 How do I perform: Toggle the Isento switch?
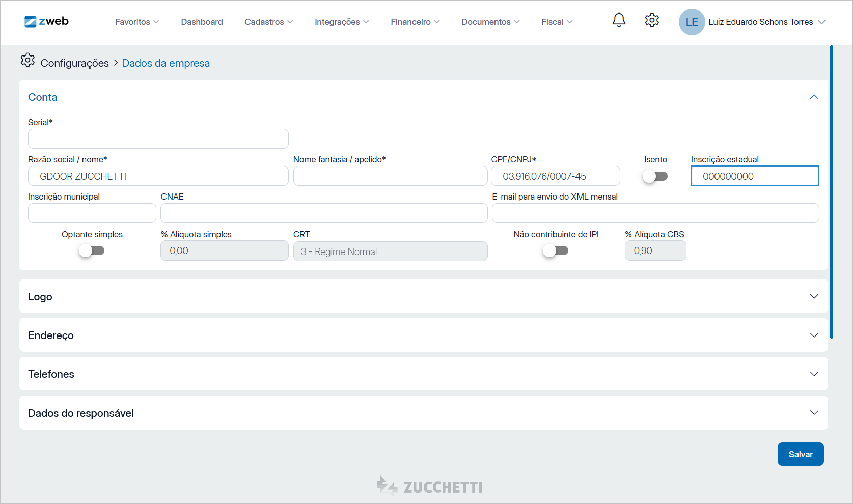click(655, 176)
